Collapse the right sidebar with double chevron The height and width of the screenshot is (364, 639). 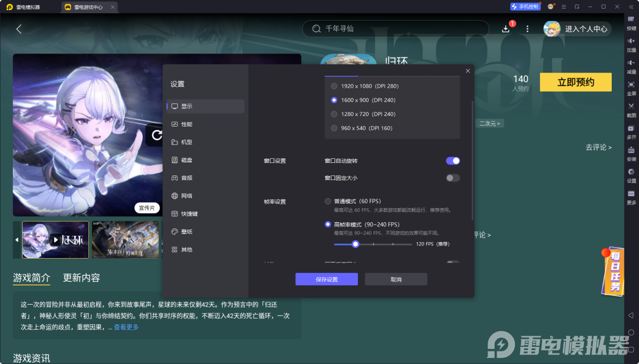tap(631, 7)
